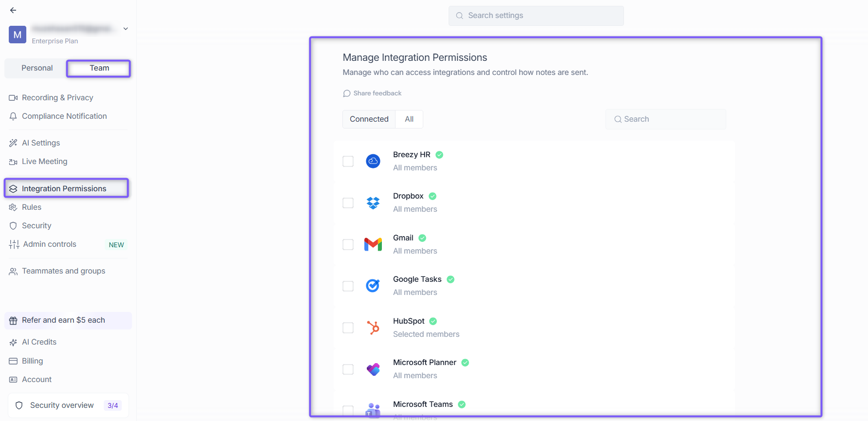Click the Microsoft Planner logo icon
This screenshot has width=868, height=421.
tap(373, 369)
